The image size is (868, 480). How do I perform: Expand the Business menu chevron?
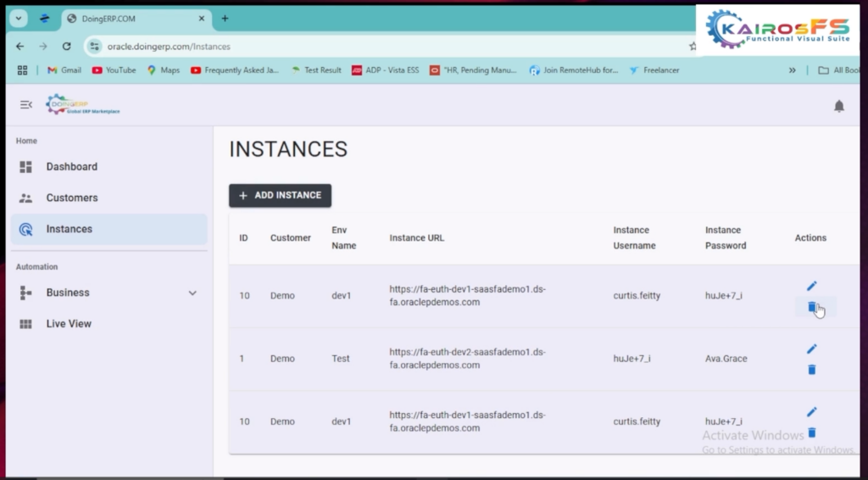coord(192,293)
